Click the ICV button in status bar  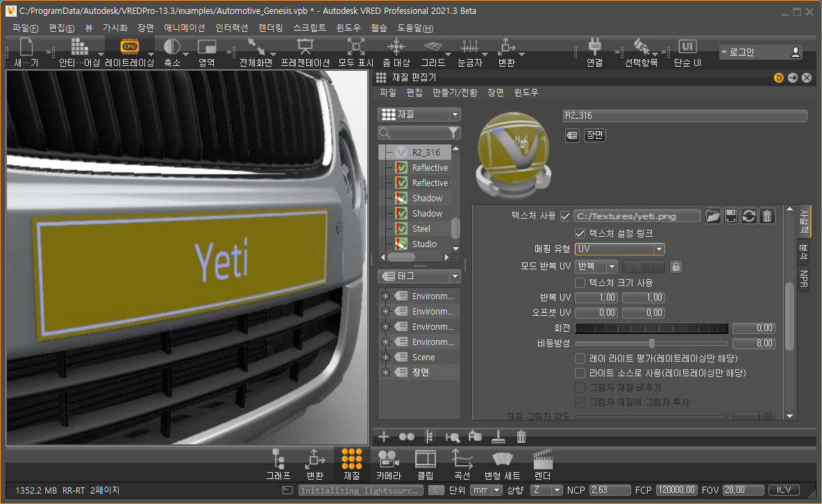point(784,490)
